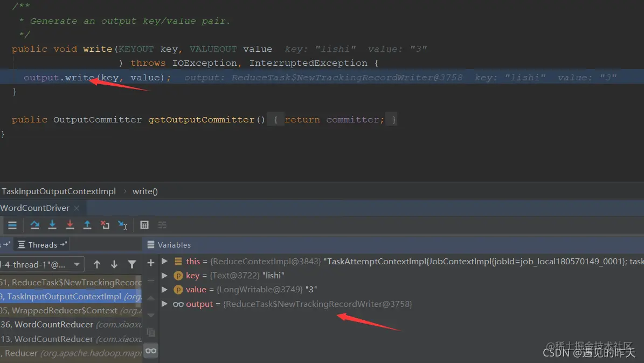The width and height of the screenshot is (644, 363).
Task: Select the WordCountDriver debug tab
Action: tap(35, 208)
